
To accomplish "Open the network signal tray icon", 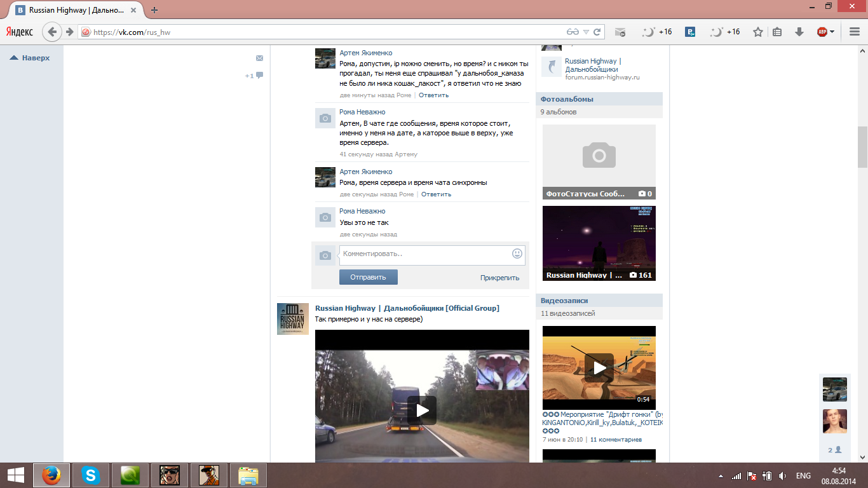I will [x=736, y=475].
